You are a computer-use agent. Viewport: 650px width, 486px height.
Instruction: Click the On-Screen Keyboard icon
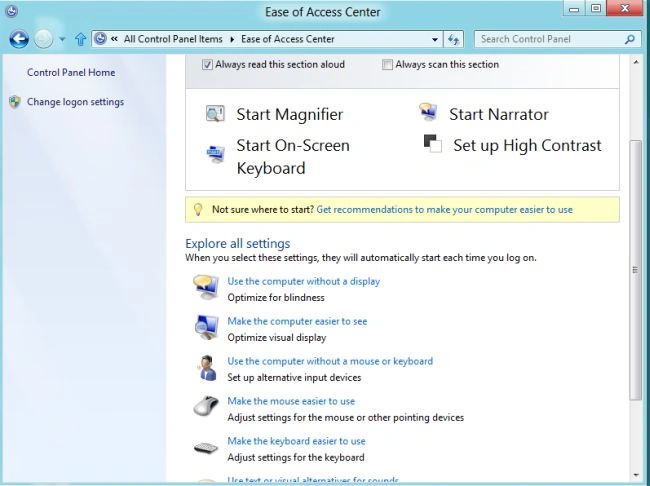(x=216, y=154)
